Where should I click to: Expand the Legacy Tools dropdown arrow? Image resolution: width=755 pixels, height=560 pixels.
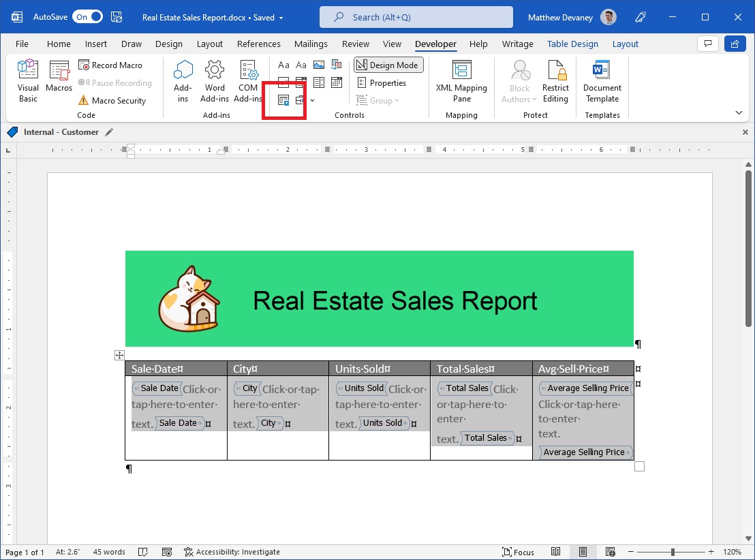313,100
